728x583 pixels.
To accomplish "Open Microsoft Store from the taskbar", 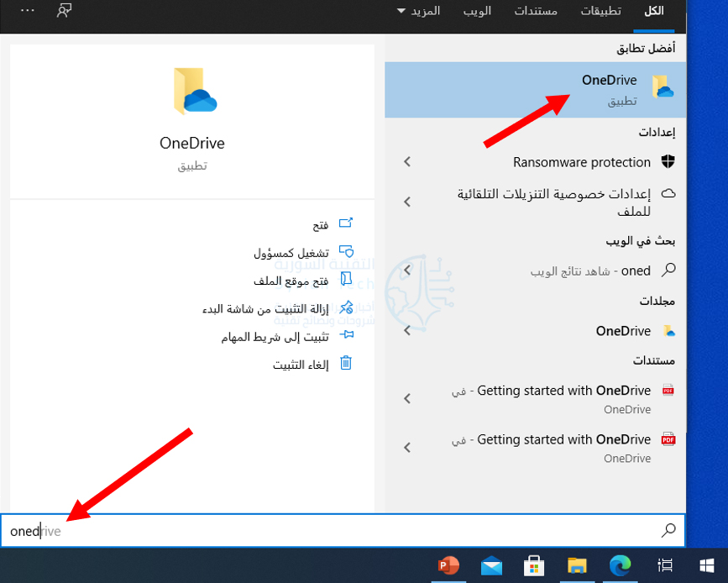I will tap(534, 565).
